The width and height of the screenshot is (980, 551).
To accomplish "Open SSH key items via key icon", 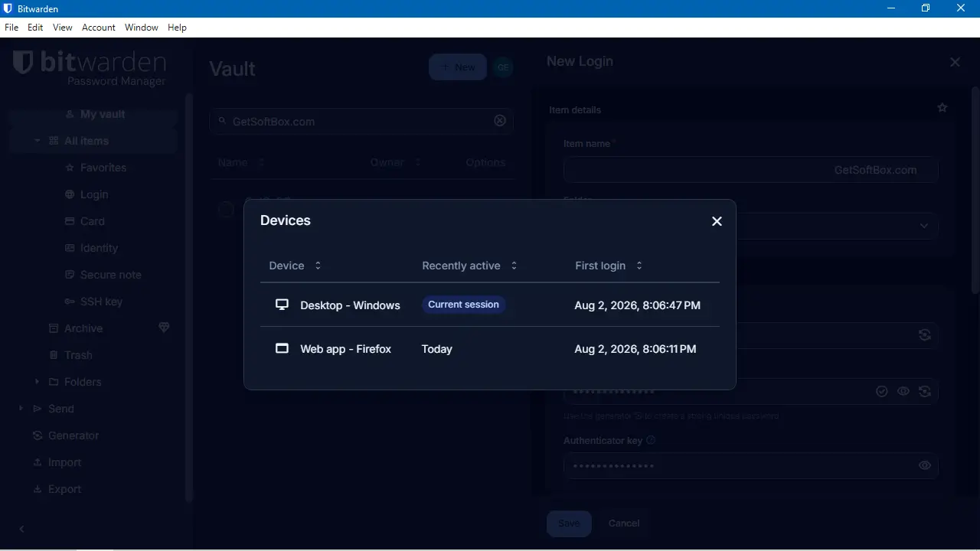I will tap(70, 302).
